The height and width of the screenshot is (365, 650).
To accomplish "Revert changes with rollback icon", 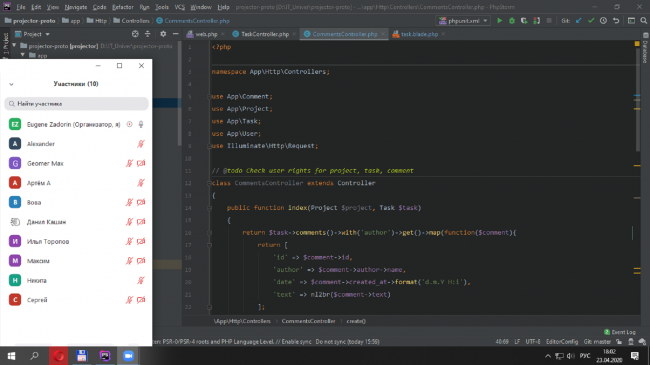I will (616, 21).
